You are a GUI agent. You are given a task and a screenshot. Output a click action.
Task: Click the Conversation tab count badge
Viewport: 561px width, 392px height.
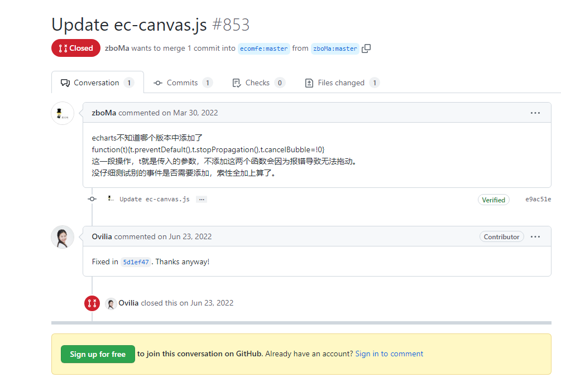tap(129, 83)
